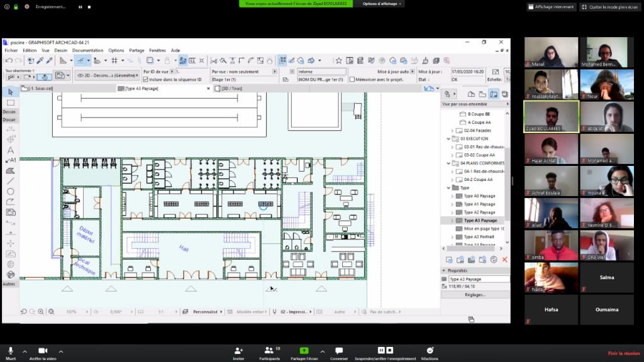Expand the Type A0 Paysage item
The width and height of the screenshot is (644, 362).
coord(452,196)
